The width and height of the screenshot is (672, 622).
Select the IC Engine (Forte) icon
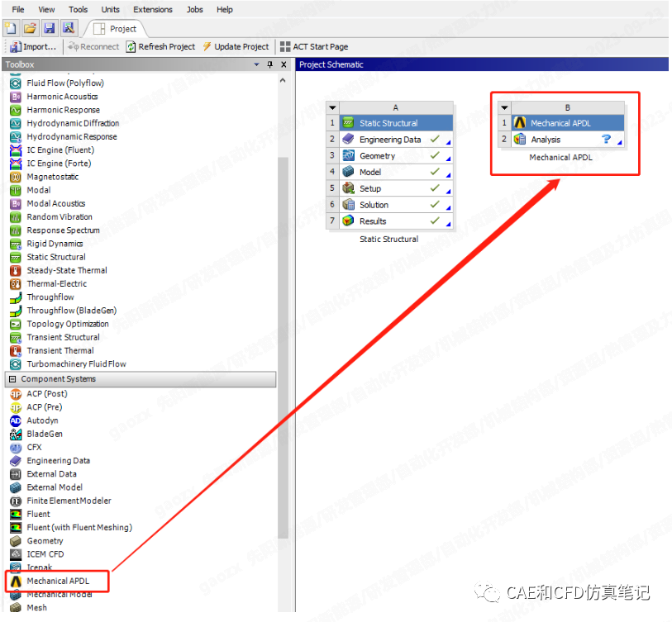(x=16, y=164)
